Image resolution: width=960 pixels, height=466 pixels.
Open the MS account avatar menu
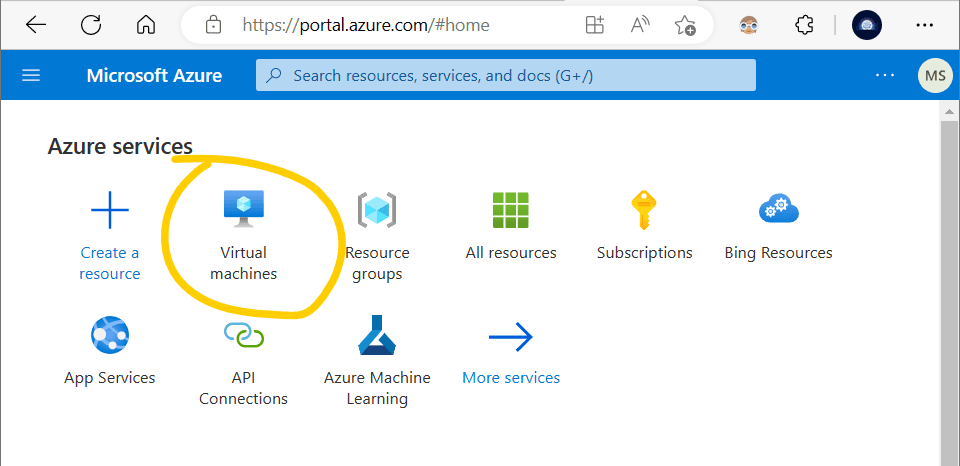tap(935, 75)
